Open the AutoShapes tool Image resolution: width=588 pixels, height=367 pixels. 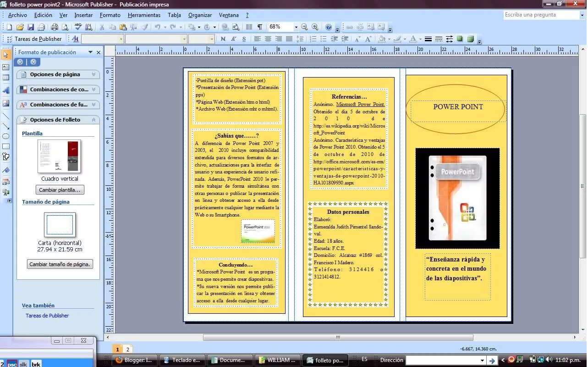(5, 156)
